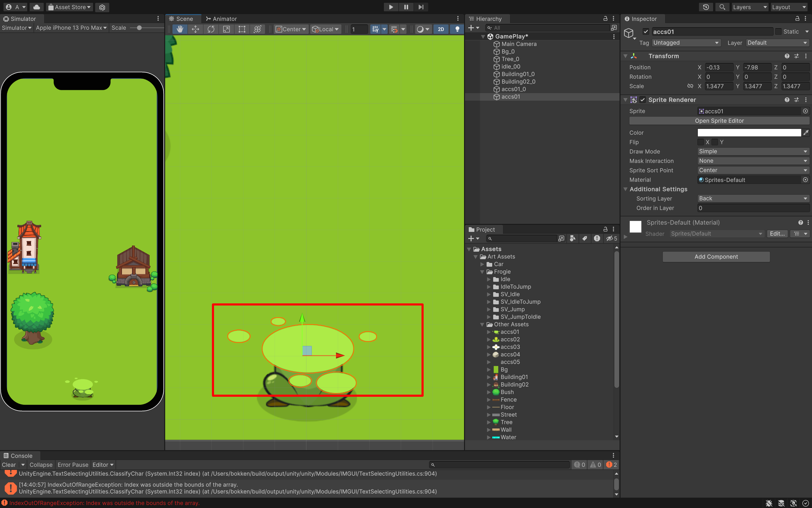The height and width of the screenshot is (508, 812).
Task: Open the Sorting Layer dropdown
Action: point(753,198)
